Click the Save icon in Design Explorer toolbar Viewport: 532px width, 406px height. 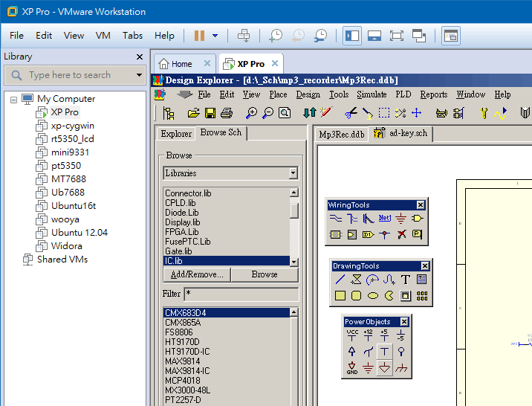pos(210,113)
